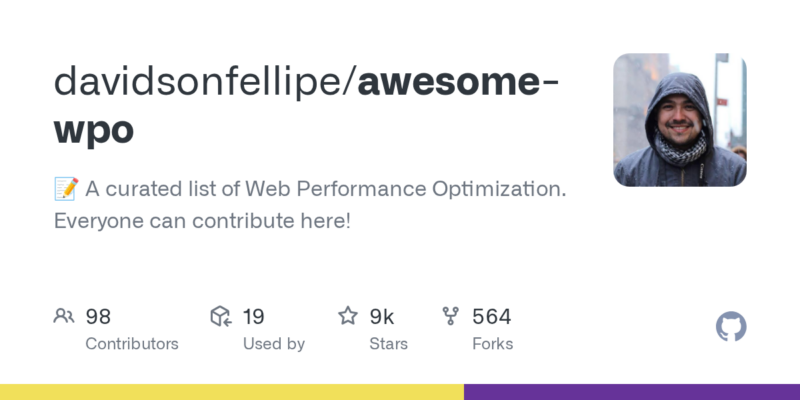Click the memo emoji before description

[x=65, y=190]
